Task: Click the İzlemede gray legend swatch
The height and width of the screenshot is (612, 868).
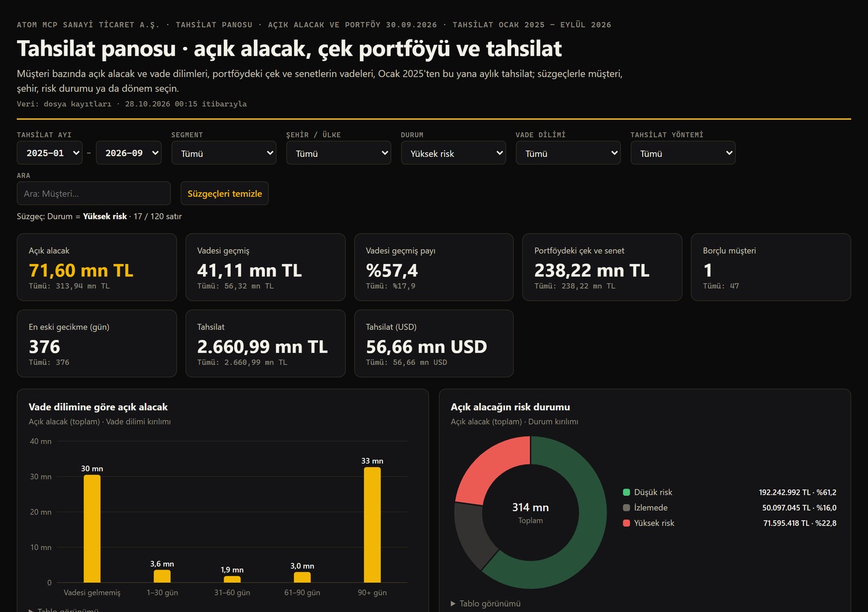Action: (x=626, y=507)
